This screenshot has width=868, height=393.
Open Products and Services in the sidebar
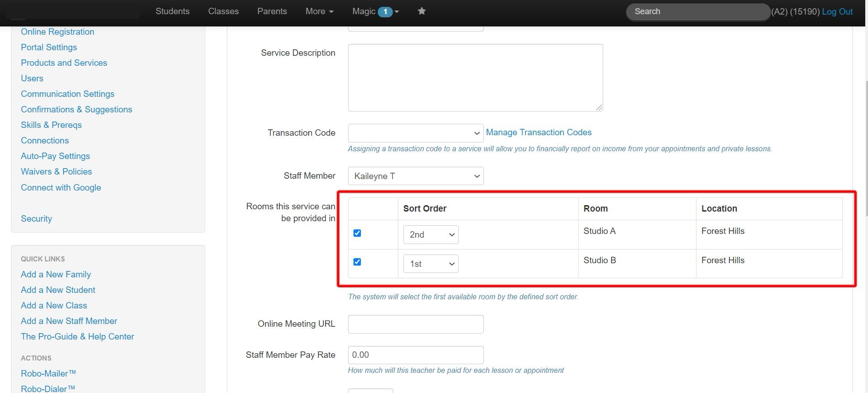pos(64,63)
